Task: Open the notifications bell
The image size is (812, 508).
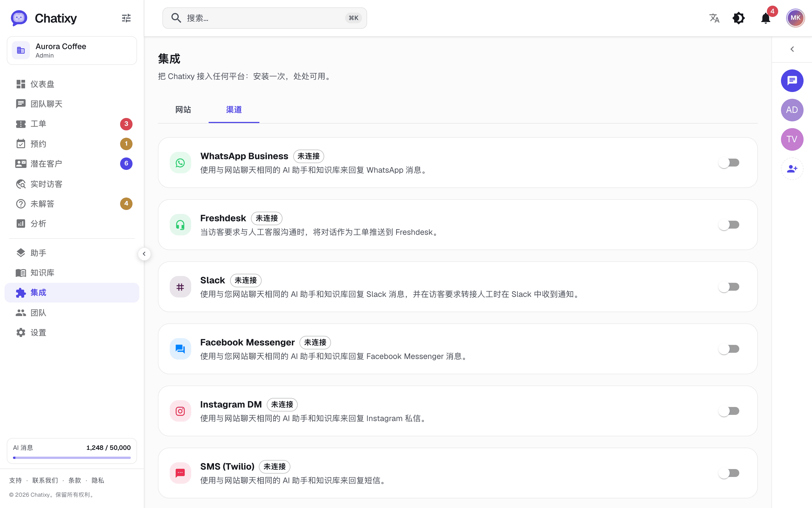Action: click(766, 18)
